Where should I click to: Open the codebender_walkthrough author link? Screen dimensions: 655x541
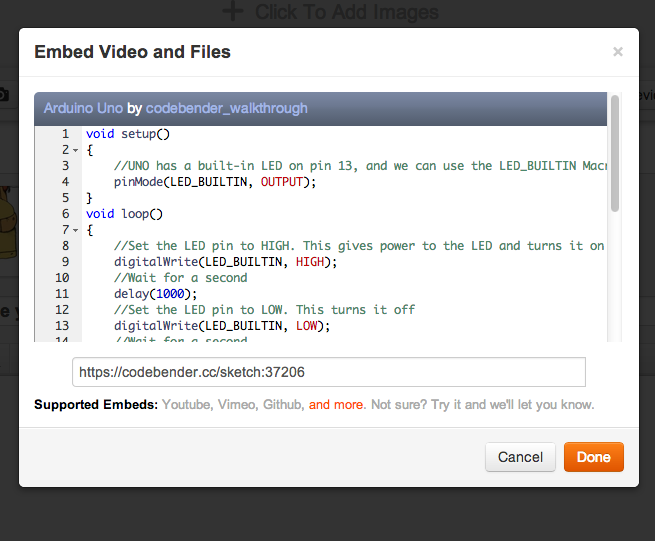(x=226, y=108)
